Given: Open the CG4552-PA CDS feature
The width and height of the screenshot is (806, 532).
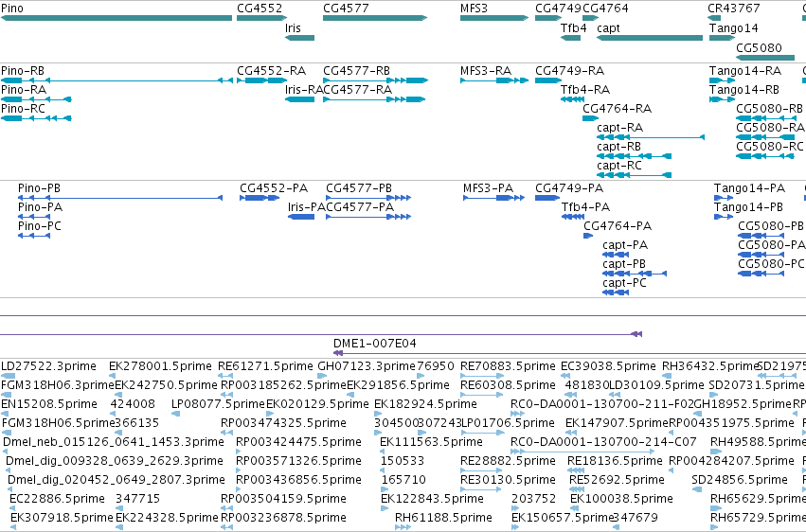Looking at the screenshot, I should 260,198.
